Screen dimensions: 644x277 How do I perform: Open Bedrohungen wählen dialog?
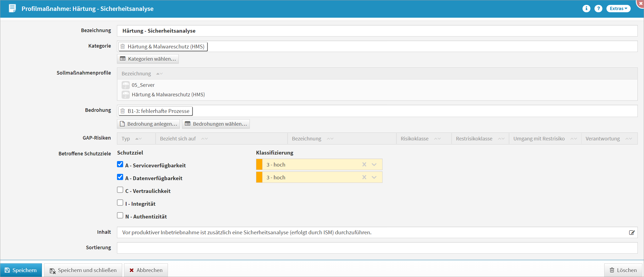pos(216,124)
